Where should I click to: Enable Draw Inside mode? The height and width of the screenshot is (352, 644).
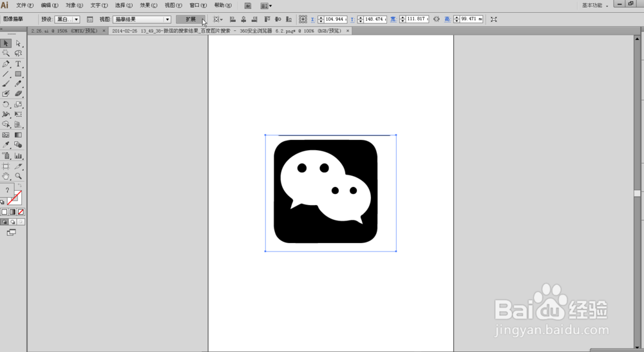coord(21,222)
